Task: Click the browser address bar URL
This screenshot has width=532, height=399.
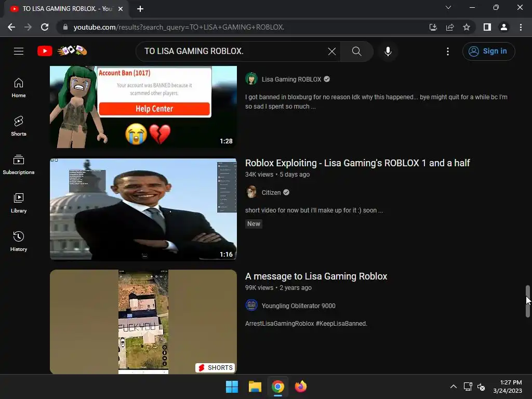Action: 179,27
